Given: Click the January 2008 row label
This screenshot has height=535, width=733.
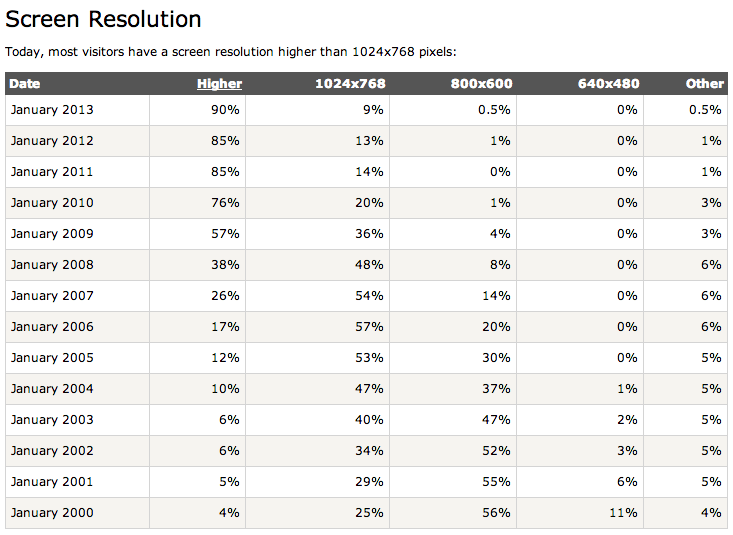Looking at the screenshot, I should (x=52, y=265).
